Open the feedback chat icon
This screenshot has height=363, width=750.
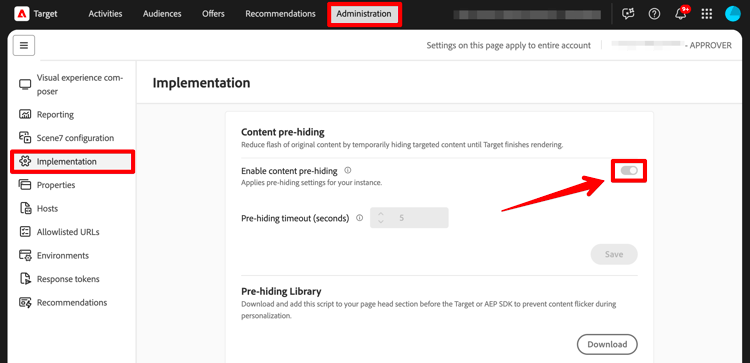tap(628, 14)
